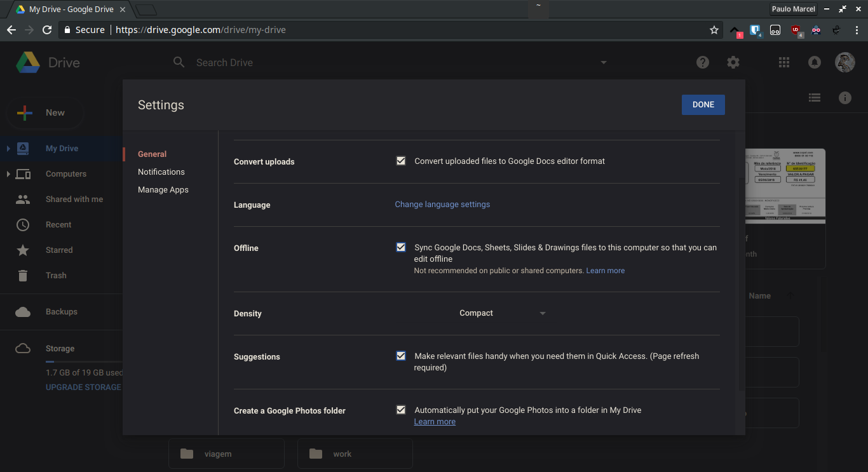Open Drive settings gear icon
The height and width of the screenshot is (472, 868).
pos(733,62)
